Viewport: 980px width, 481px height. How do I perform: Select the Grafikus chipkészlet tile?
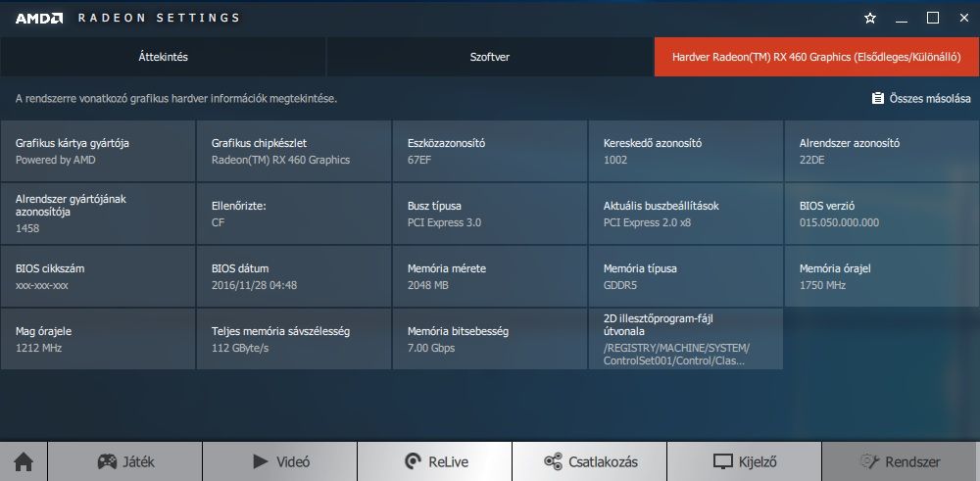click(294, 151)
